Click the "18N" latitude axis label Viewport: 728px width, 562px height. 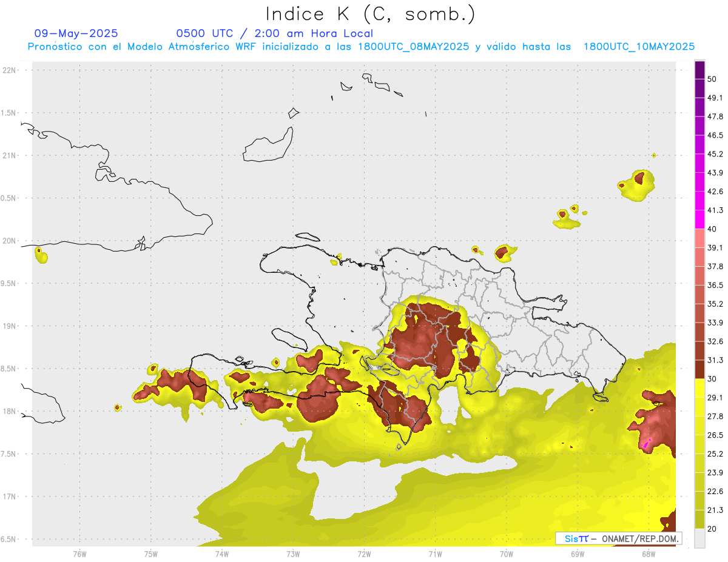point(10,412)
